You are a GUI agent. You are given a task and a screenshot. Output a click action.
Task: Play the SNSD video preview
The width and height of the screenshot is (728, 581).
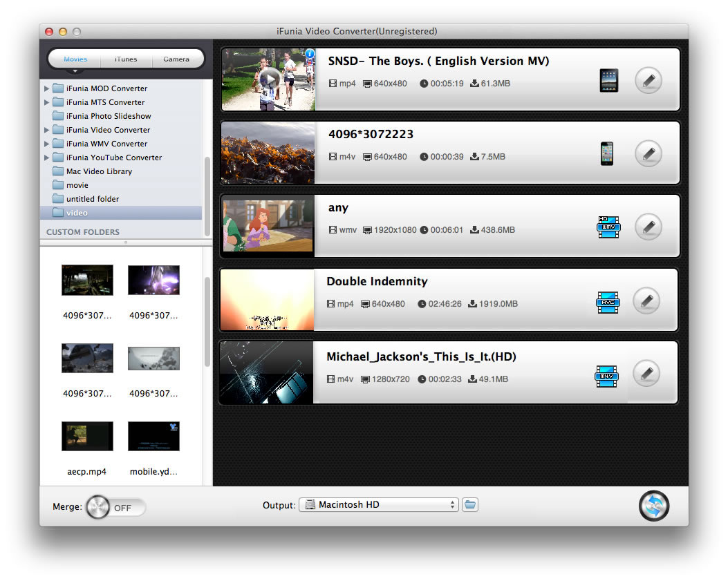[270, 79]
